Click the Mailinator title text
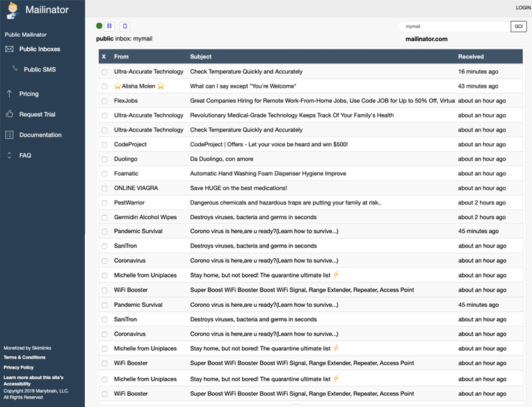The height and width of the screenshot is (407, 532). click(x=47, y=10)
